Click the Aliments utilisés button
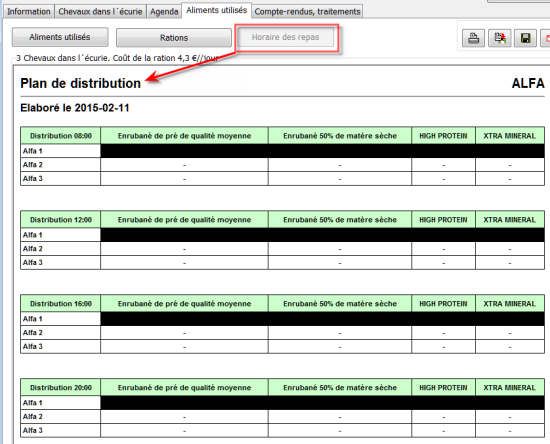The height and width of the screenshot is (444, 550). point(60,37)
